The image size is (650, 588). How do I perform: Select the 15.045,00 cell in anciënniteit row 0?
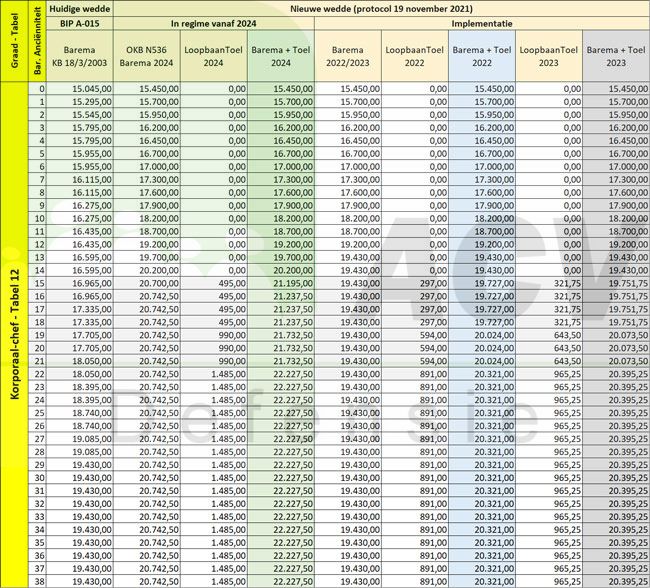[80, 89]
